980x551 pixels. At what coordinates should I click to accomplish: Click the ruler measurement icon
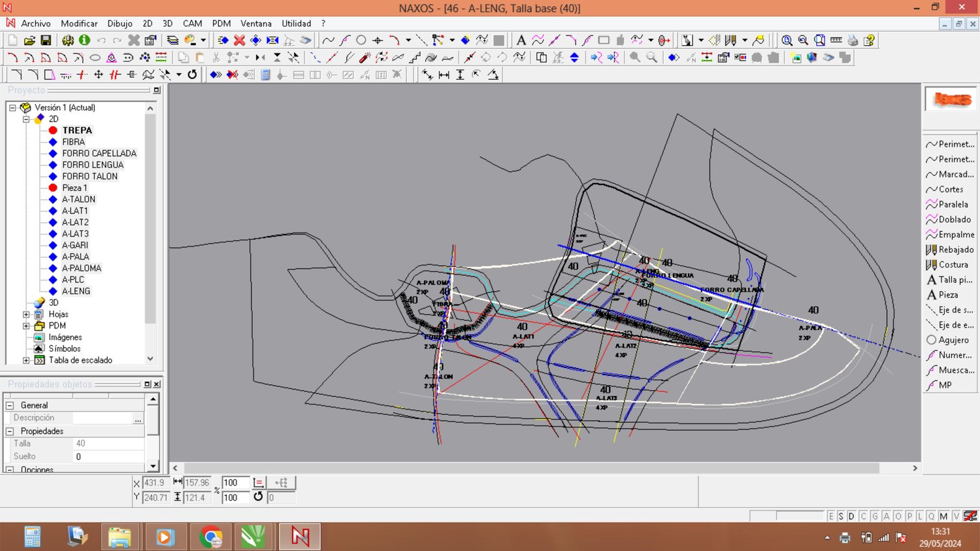coord(836,41)
